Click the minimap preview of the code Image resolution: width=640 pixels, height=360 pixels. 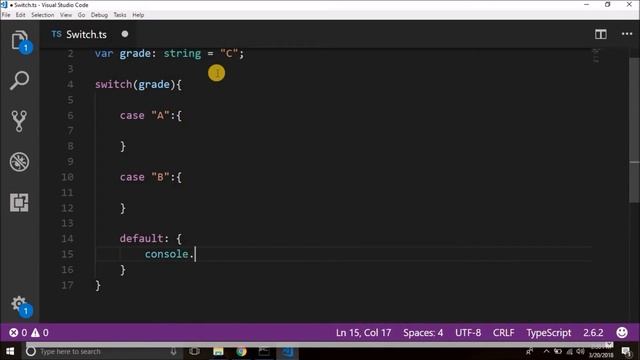pyautogui.click(x=596, y=56)
